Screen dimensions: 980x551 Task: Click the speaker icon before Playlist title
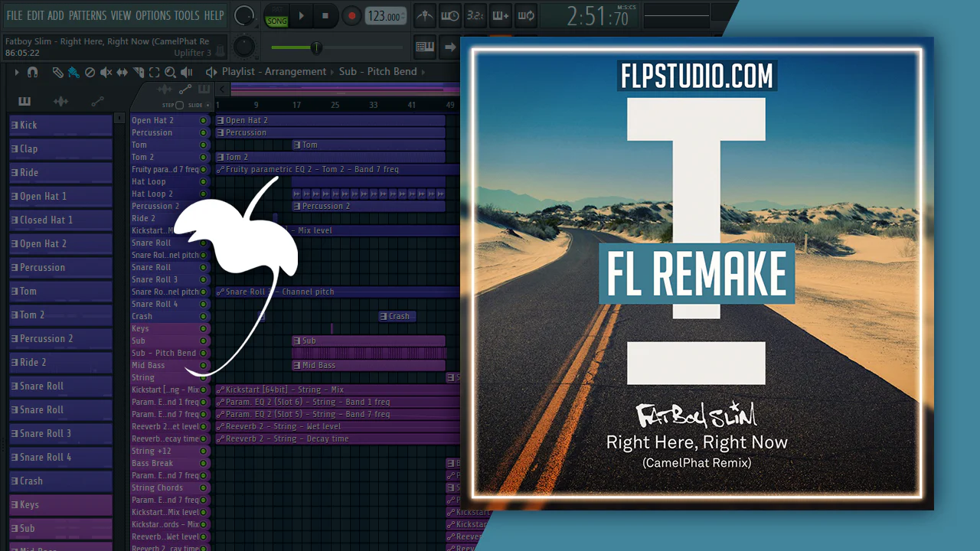pyautogui.click(x=211, y=72)
